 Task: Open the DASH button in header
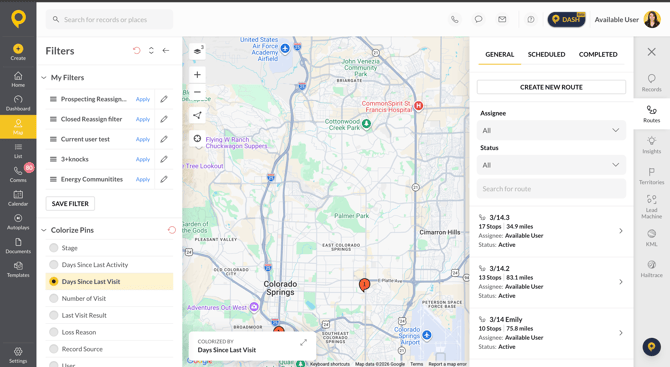coord(567,19)
